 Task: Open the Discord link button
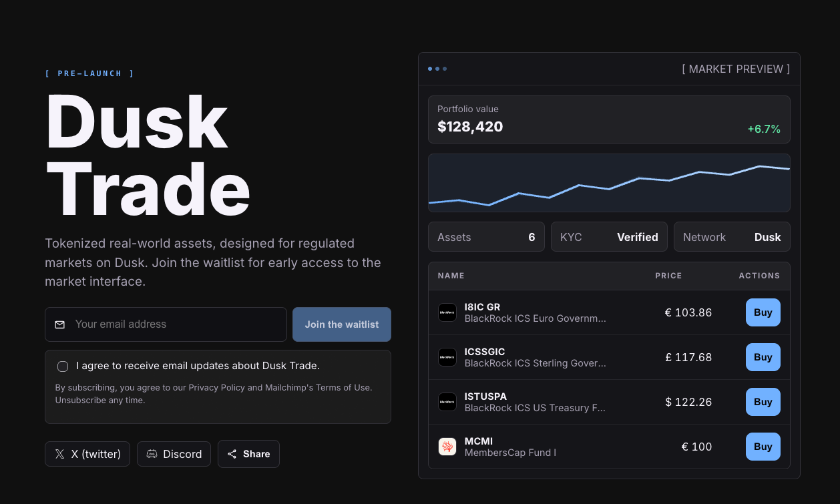174,454
